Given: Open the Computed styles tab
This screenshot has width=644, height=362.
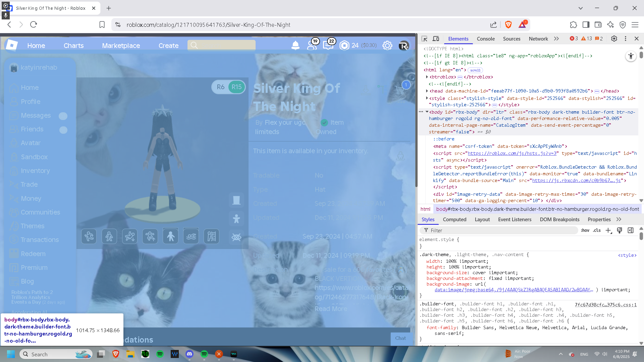Looking at the screenshot, I should click(454, 219).
